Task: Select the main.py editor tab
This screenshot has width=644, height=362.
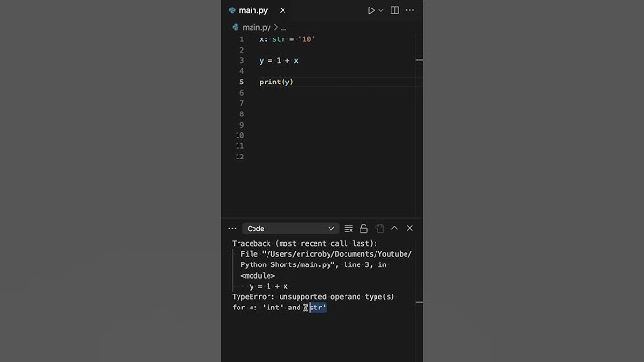Action: click(x=253, y=10)
